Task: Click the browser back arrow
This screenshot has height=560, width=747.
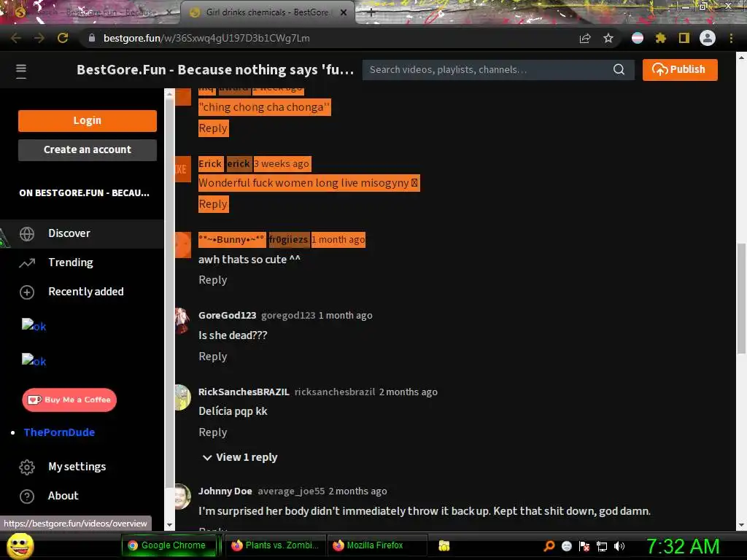Action: [x=16, y=38]
